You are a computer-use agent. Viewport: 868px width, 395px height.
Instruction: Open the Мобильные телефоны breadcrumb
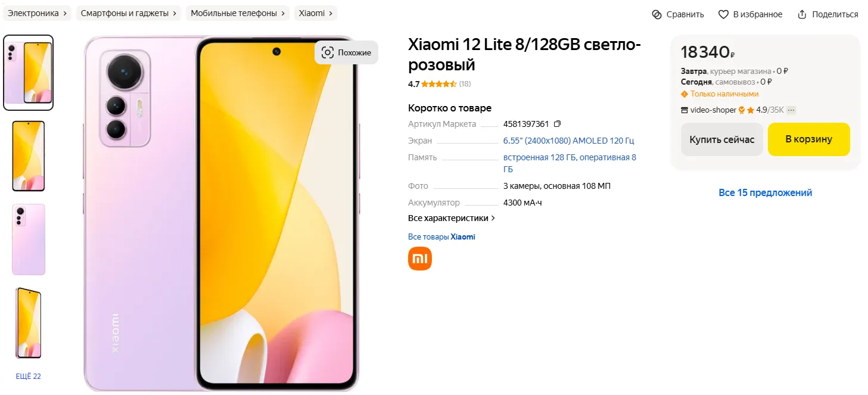tap(238, 13)
